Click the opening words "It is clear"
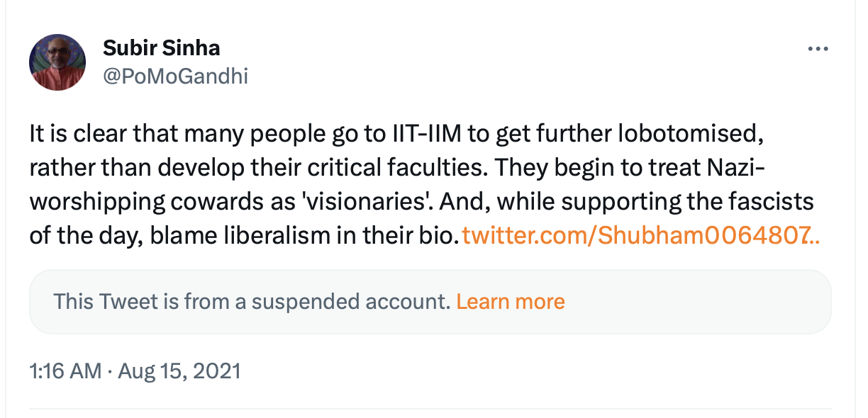 coord(77,133)
